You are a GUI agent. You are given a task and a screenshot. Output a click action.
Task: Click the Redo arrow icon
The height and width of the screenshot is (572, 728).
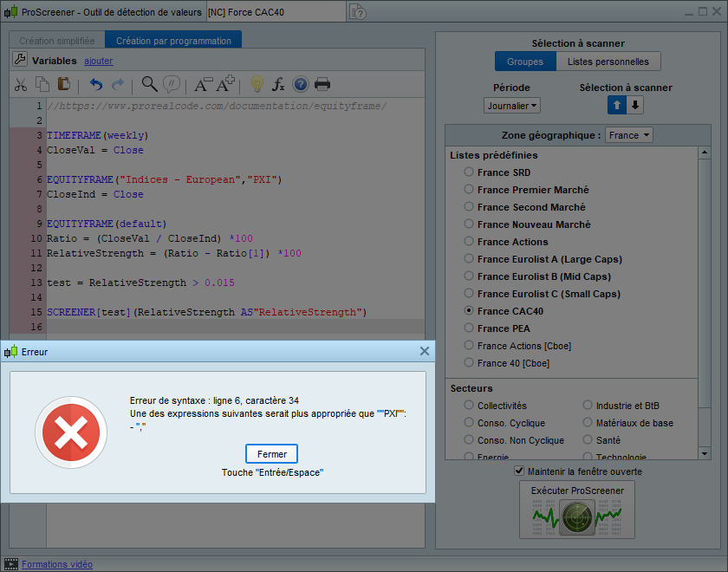(x=118, y=85)
